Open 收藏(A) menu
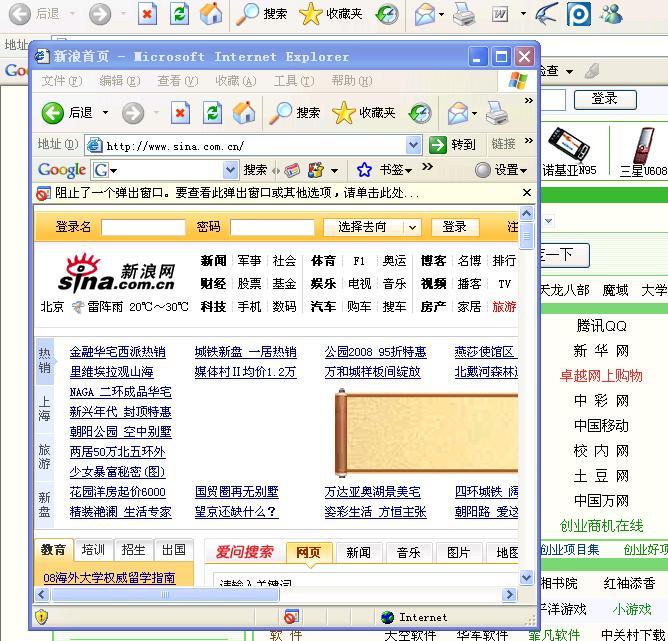The height and width of the screenshot is (641, 668). [236, 80]
